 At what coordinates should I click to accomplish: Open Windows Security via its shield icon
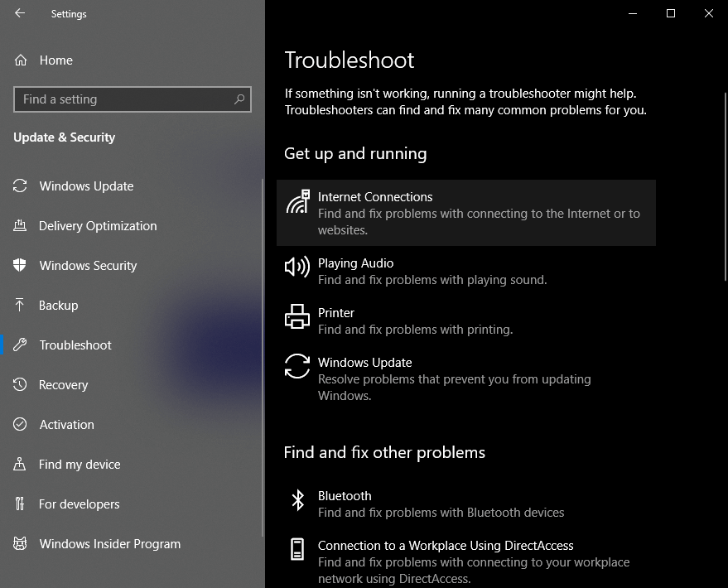(19, 265)
